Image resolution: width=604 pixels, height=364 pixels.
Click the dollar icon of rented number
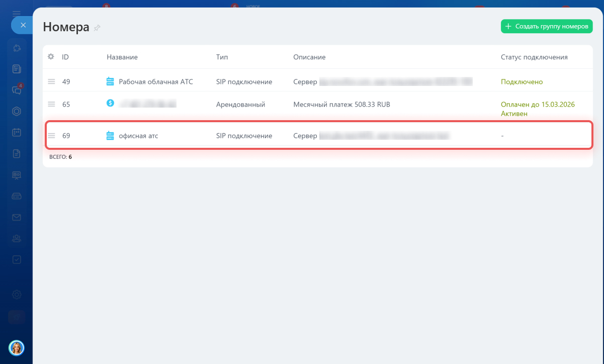pyautogui.click(x=111, y=103)
